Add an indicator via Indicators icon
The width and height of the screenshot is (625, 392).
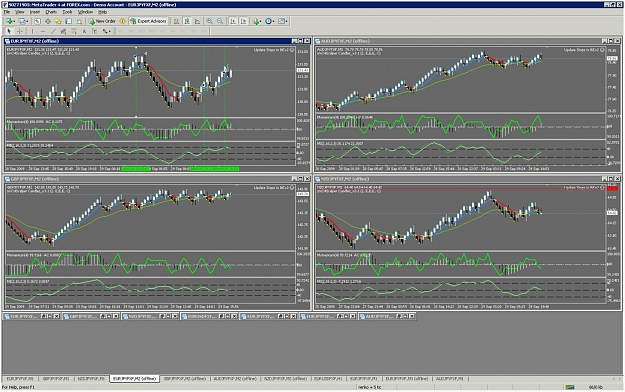(255, 21)
